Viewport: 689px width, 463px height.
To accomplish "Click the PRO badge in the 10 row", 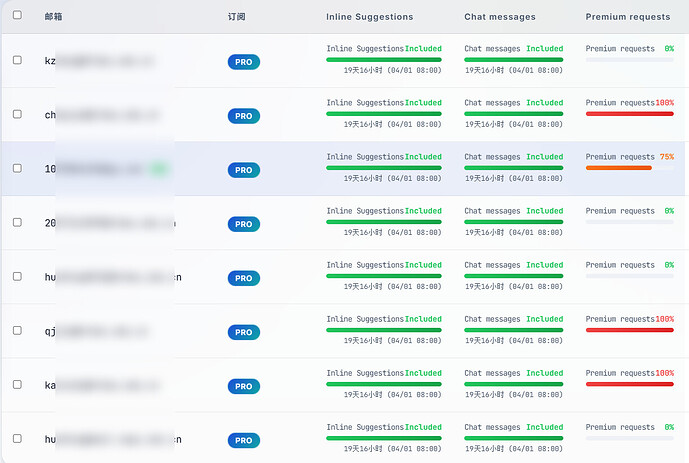I will point(244,170).
